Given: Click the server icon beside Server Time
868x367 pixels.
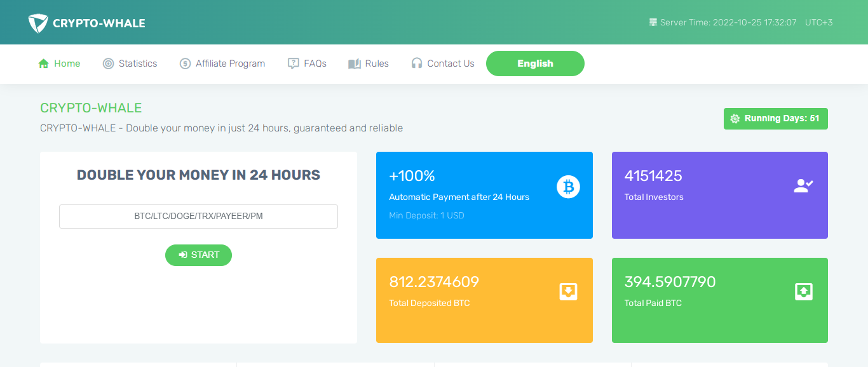Looking at the screenshot, I should [x=653, y=22].
